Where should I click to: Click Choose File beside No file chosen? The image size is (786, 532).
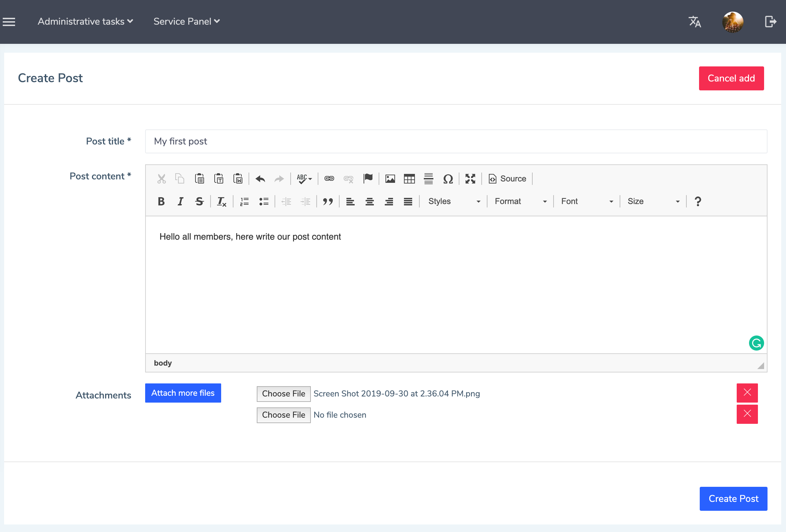284,415
